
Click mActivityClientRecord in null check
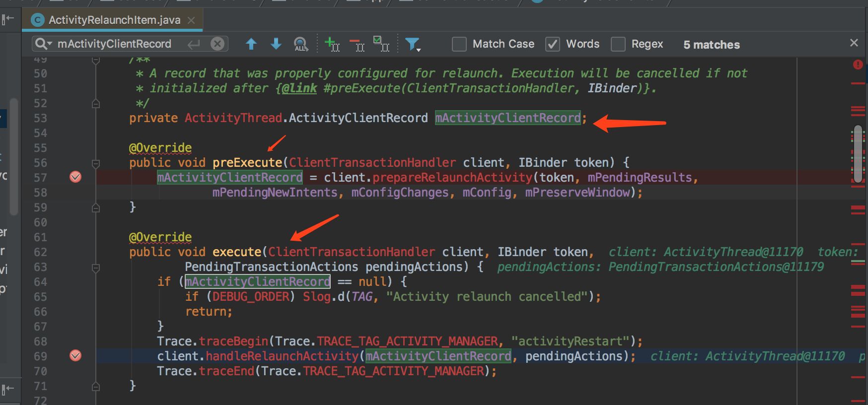tap(258, 281)
